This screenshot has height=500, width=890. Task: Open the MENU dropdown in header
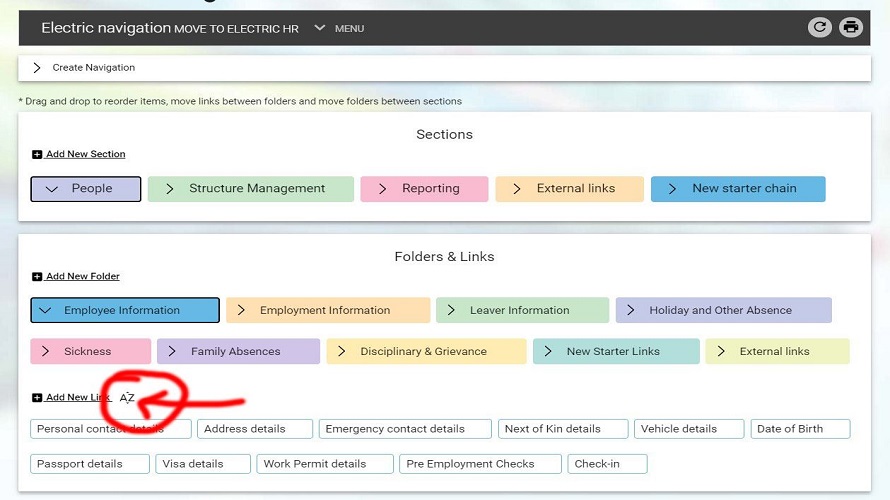pos(339,28)
